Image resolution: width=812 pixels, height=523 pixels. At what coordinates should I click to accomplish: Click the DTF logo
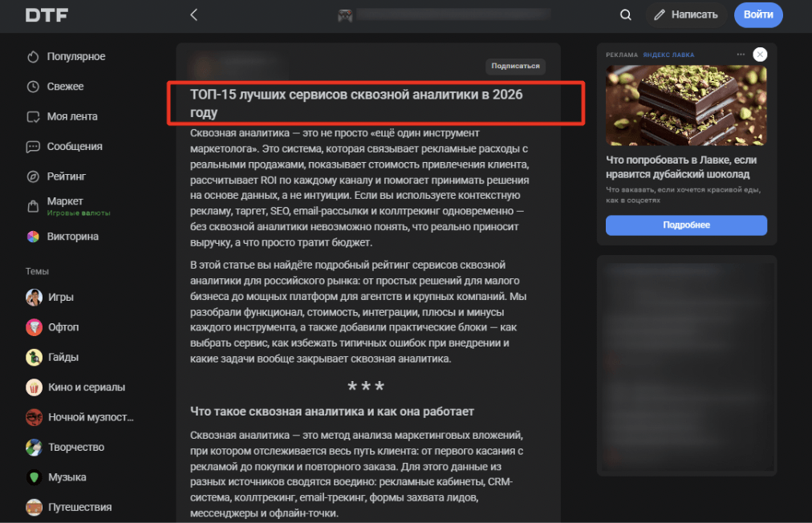click(47, 15)
